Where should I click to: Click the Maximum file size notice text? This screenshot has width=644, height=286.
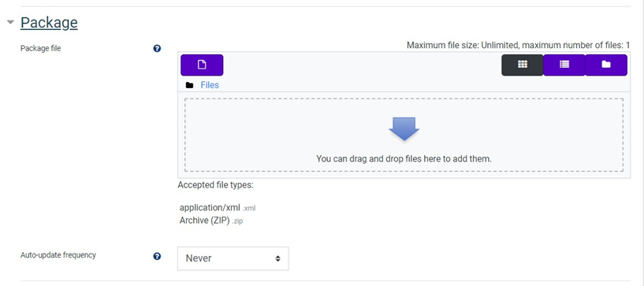coord(519,45)
